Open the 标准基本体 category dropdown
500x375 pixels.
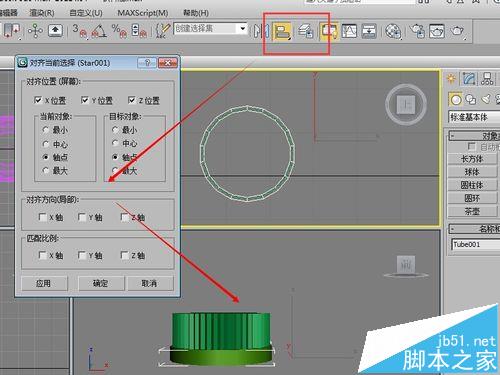point(474,117)
